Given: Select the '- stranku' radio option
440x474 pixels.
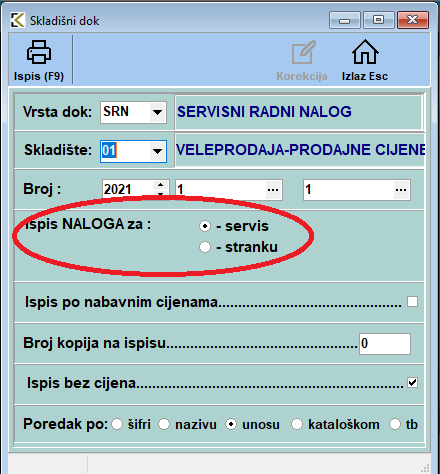Looking at the screenshot, I should pos(205,247).
